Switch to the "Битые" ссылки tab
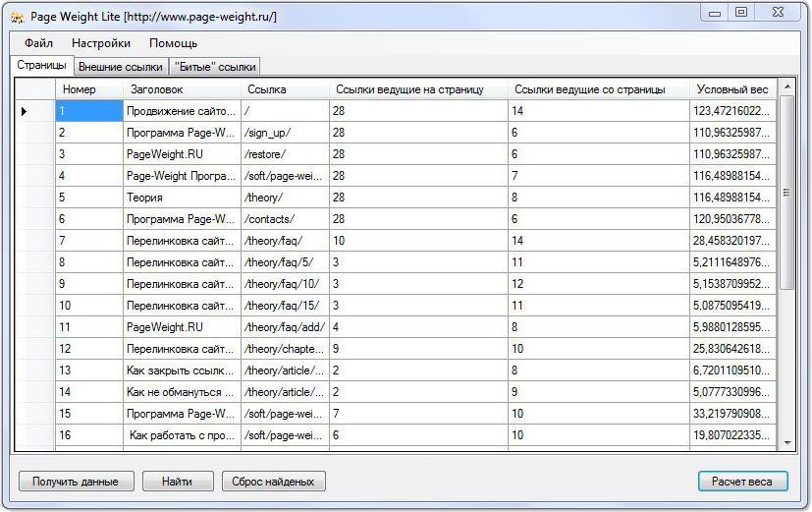The width and height of the screenshot is (812, 512). (x=215, y=67)
